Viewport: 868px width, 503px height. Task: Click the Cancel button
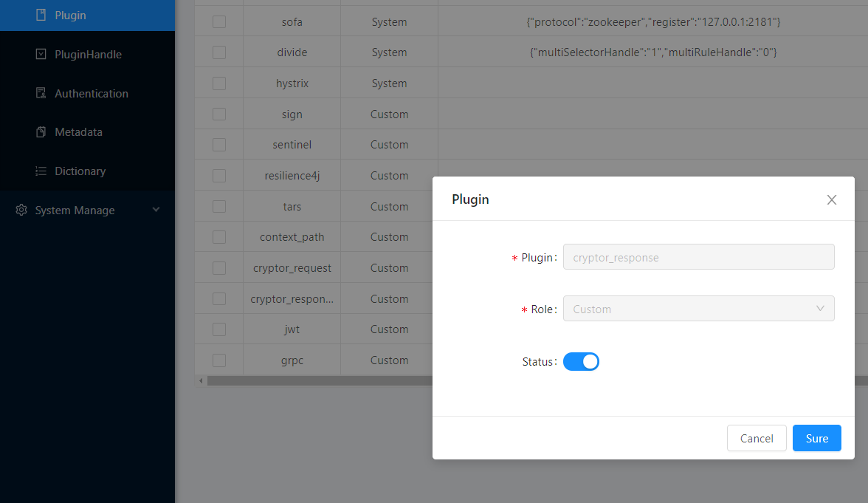point(757,438)
